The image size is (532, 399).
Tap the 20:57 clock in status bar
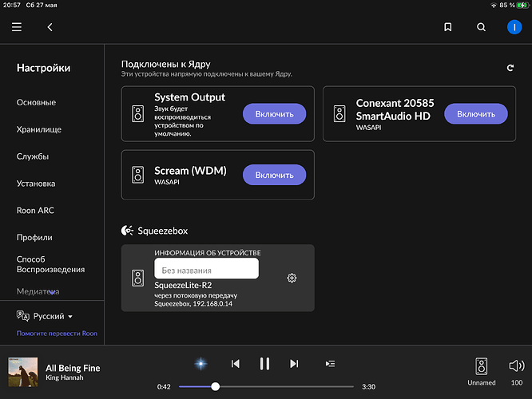click(12, 5)
